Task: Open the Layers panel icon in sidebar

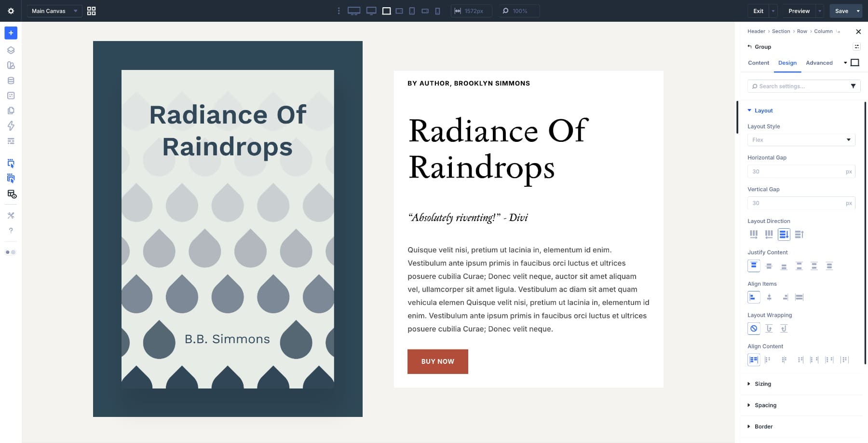Action: 11,50
